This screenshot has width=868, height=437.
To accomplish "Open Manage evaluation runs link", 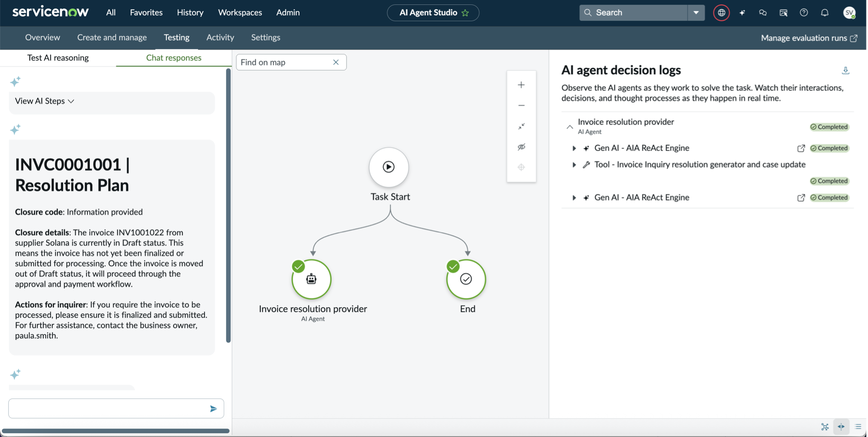I will (809, 38).
